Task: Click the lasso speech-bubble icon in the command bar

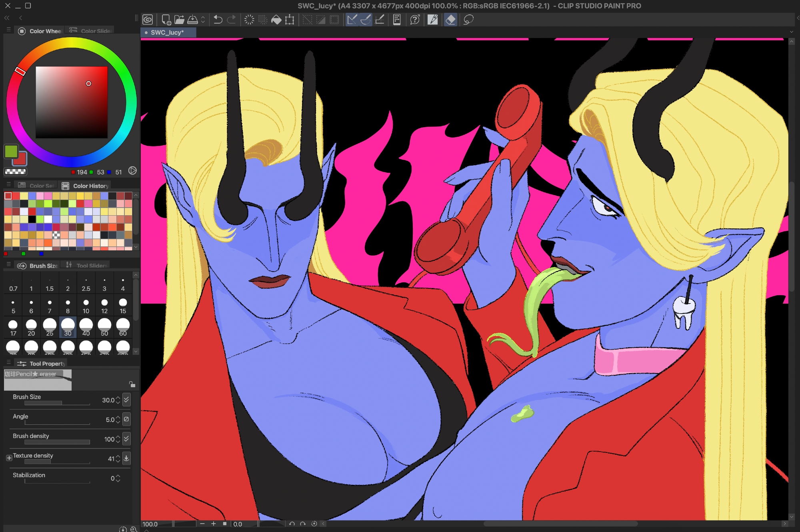Action: point(468,20)
